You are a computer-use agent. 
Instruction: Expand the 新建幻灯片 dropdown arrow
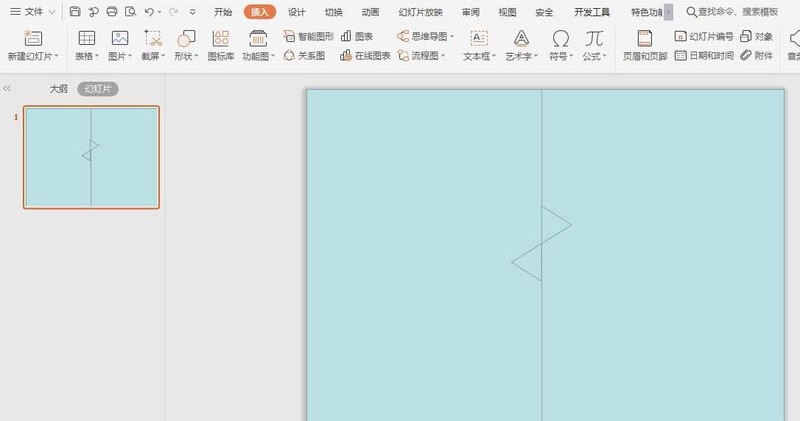(57, 56)
